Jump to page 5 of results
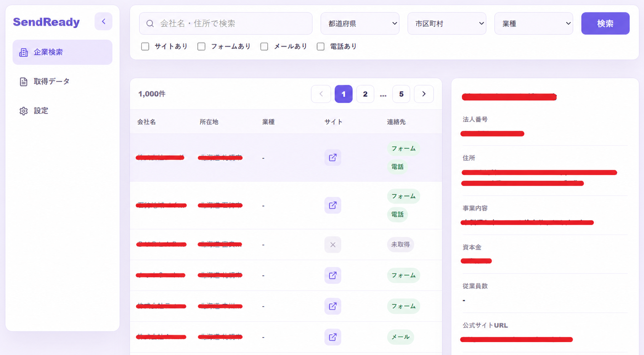 click(401, 94)
